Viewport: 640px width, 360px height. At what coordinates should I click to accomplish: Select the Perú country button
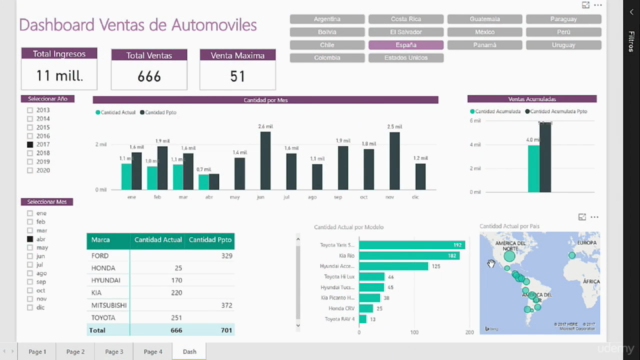[564, 32]
